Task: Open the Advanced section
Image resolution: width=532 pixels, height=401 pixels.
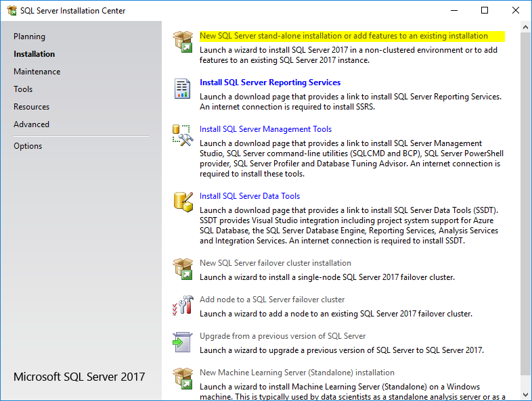Action: click(x=31, y=124)
